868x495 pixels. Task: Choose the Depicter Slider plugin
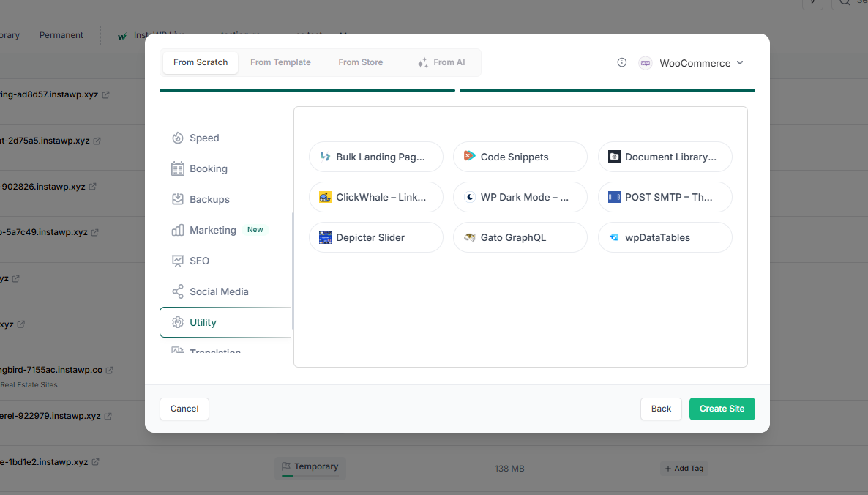coord(376,237)
